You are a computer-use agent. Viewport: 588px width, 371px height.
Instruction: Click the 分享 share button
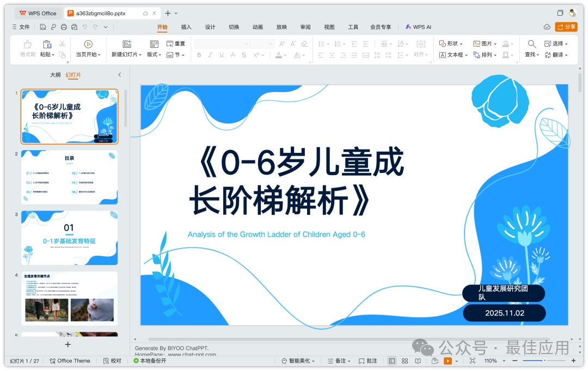pos(567,27)
